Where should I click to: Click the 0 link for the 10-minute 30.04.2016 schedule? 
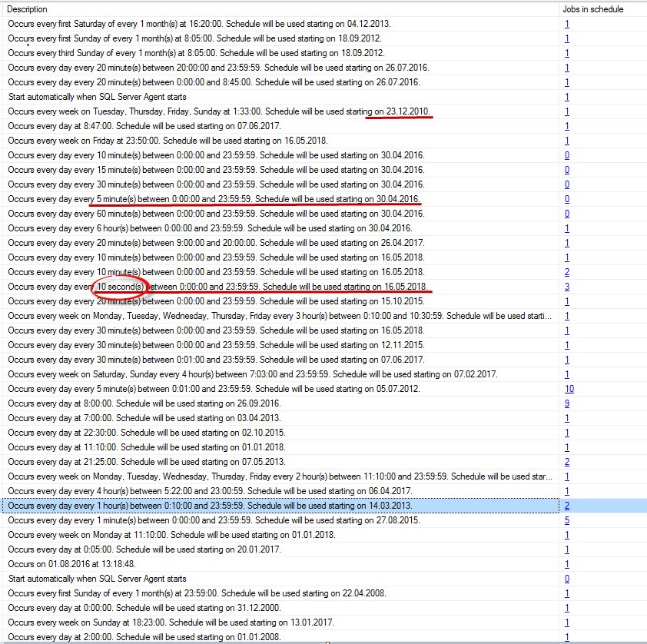tap(566, 155)
